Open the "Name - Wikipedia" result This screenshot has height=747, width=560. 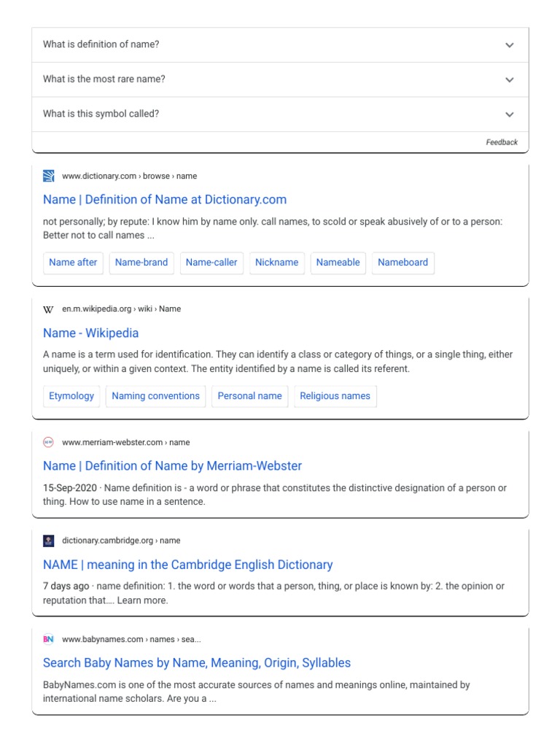point(90,333)
